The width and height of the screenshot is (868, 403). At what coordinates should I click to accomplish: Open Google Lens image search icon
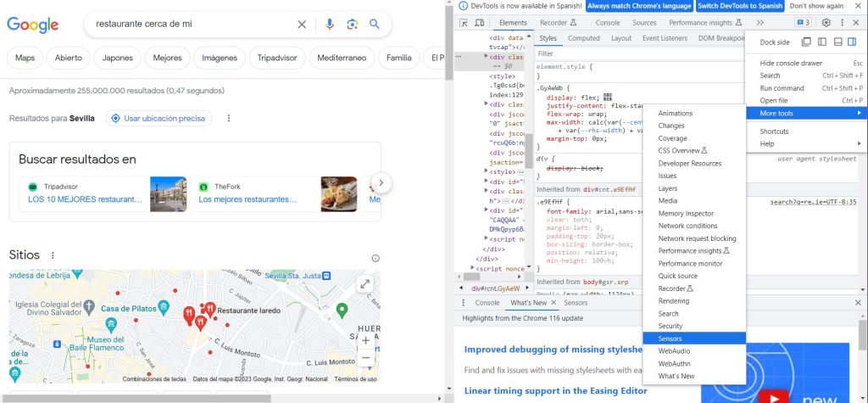pos(352,25)
